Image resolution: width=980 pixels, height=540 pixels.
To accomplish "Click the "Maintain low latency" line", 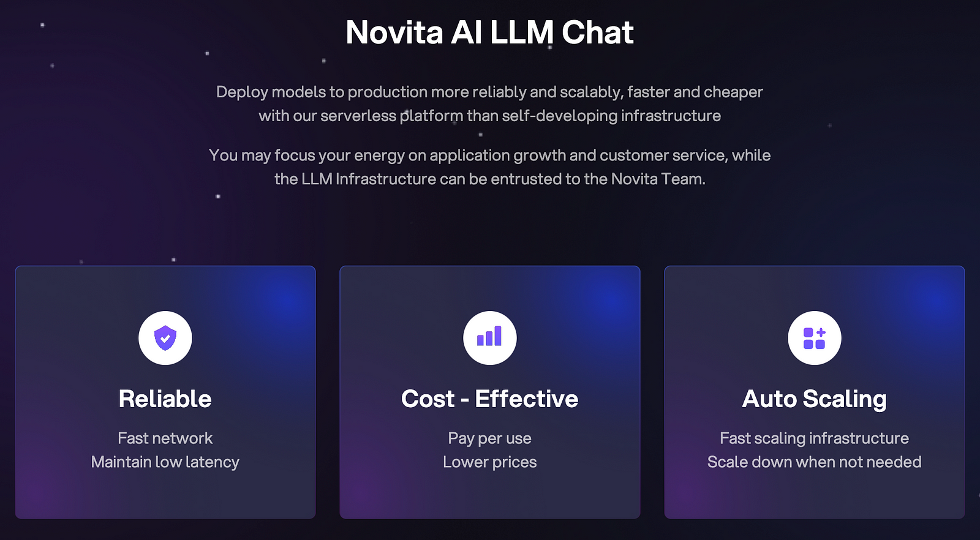I will (165, 462).
